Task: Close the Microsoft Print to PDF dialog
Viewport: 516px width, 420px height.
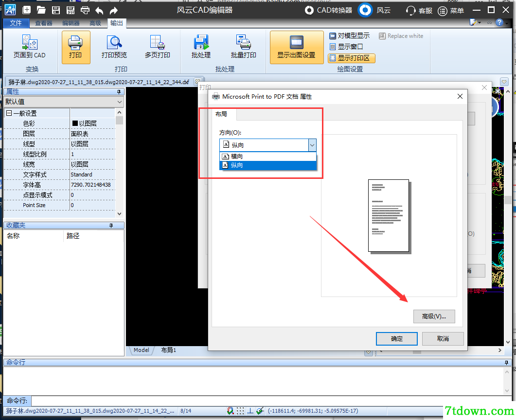Action: (460, 96)
